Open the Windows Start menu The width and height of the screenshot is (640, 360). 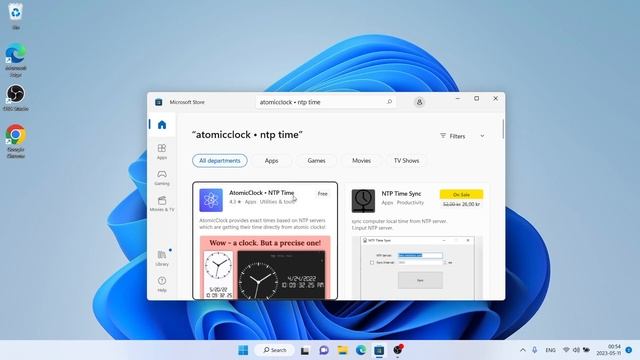click(x=243, y=350)
